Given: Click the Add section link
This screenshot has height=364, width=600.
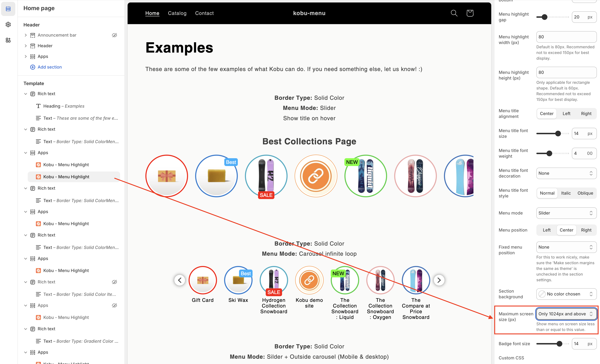Looking at the screenshot, I should [x=49, y=67].
